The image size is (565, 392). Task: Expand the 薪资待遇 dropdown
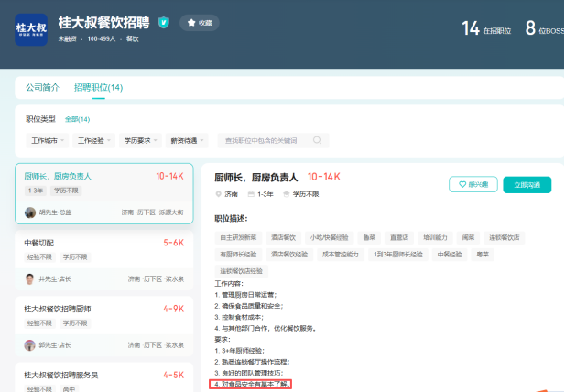point(187,140)
